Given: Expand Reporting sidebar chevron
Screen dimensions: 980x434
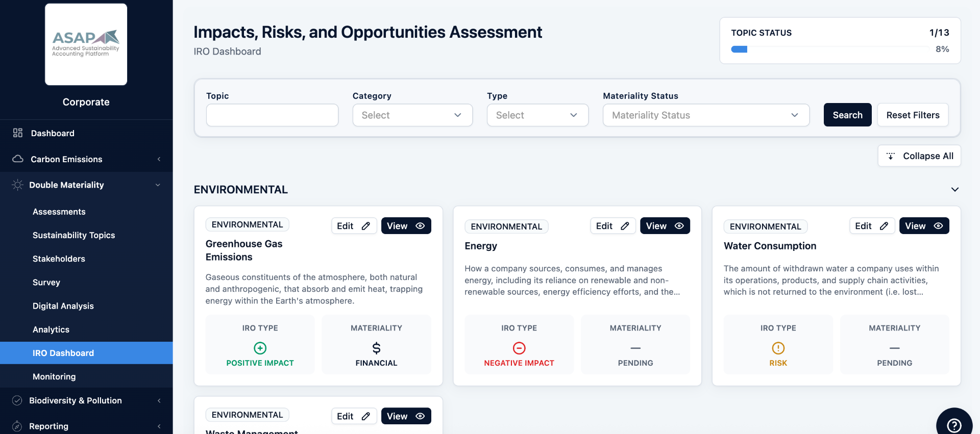Looking at the screenshot, I should pyautogui.click(x=159, y=426).
